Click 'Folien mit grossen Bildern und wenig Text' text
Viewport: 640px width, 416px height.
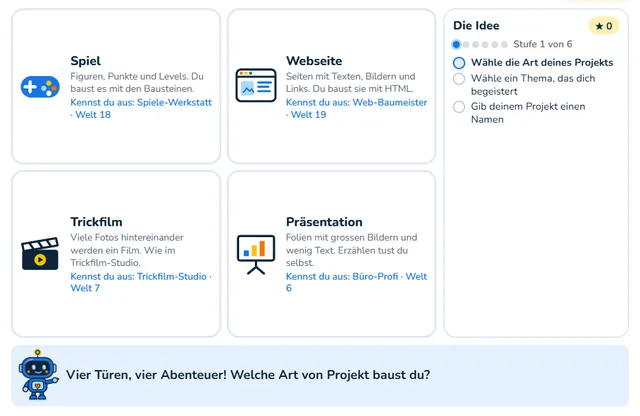(x=351, y=250)
